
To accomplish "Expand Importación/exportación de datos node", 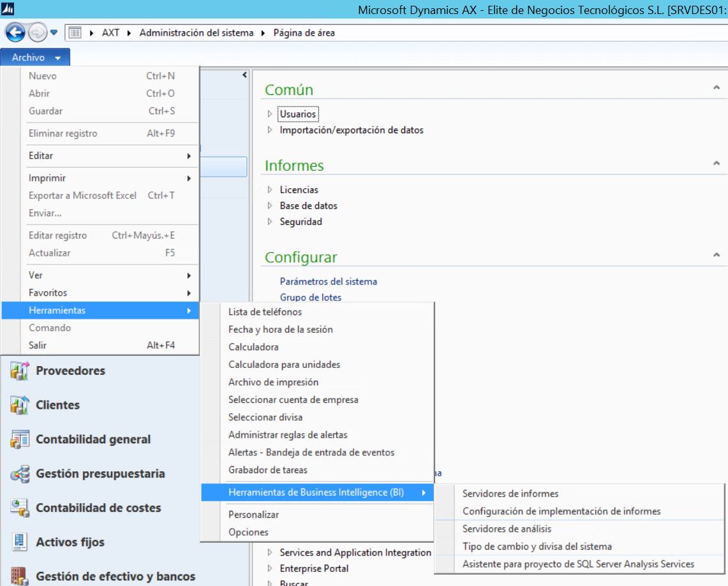I will (270, 130).
